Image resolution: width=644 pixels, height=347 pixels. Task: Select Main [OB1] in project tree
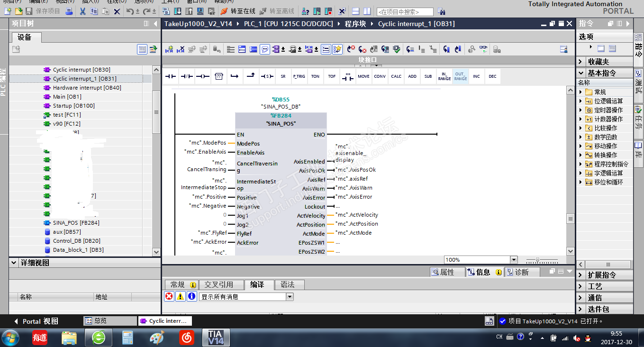67,97
